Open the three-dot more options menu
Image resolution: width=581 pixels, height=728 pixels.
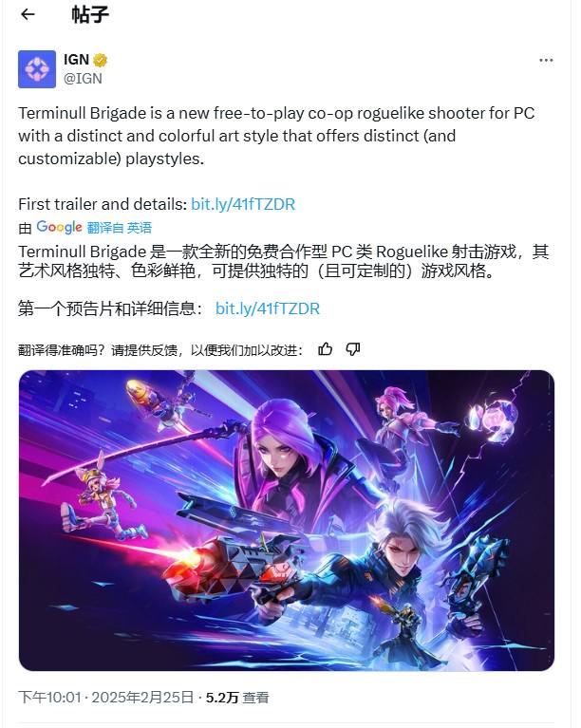(546, 61)
